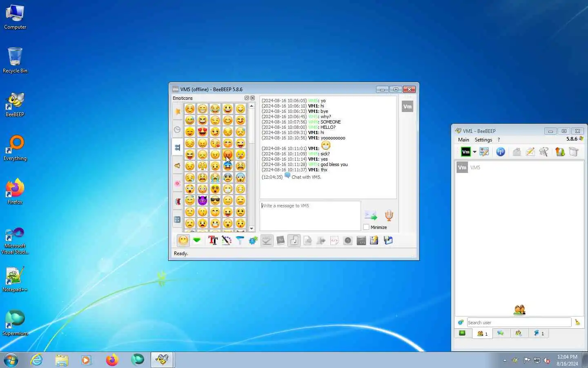Send message with the green arrow button
The width and height of the screenshot is (588, 368).
pyautogui.click(x=371, y=215)
